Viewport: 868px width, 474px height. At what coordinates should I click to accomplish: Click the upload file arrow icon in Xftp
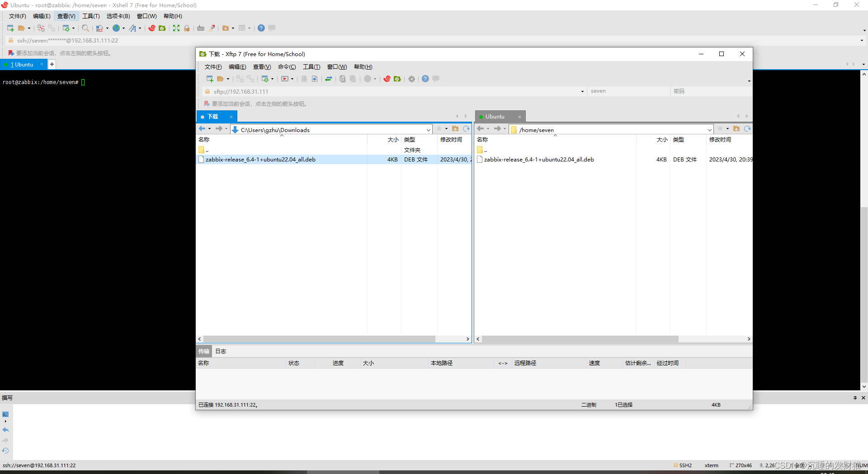click(x=315, y=79)
